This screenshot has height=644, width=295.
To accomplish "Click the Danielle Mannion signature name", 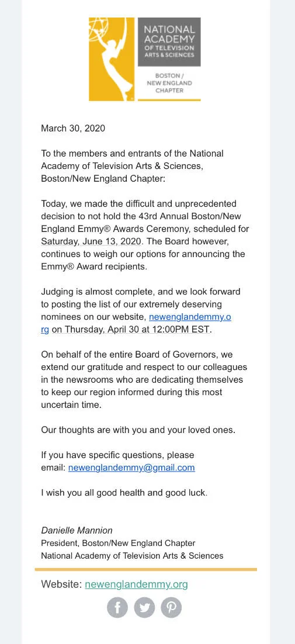I will (77, 530).
